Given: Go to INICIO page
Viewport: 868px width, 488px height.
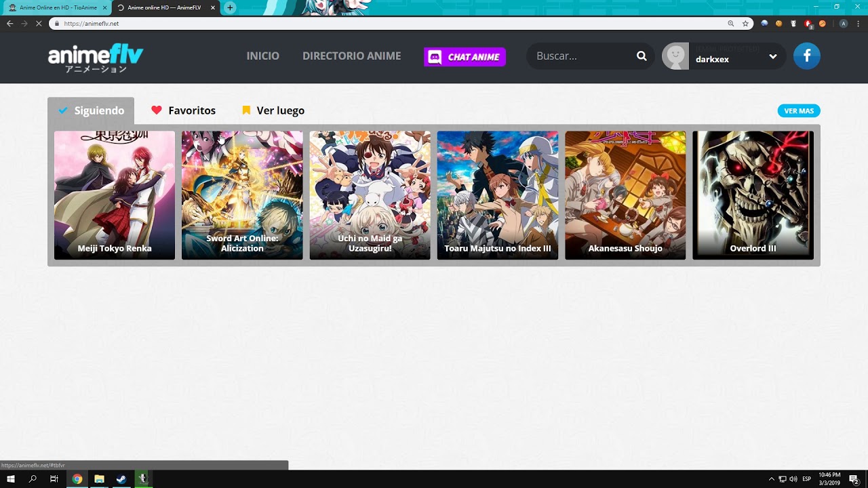Looking at the screenshot, I should pyautogui.click(x=262, y=56).
